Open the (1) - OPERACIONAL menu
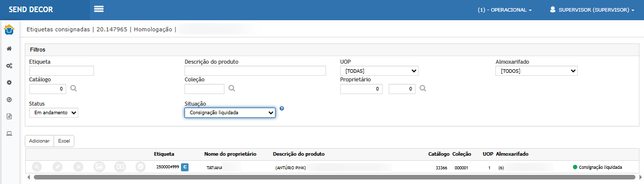The height and width of the screenshot is (184, 644). (x=504, y=10)
